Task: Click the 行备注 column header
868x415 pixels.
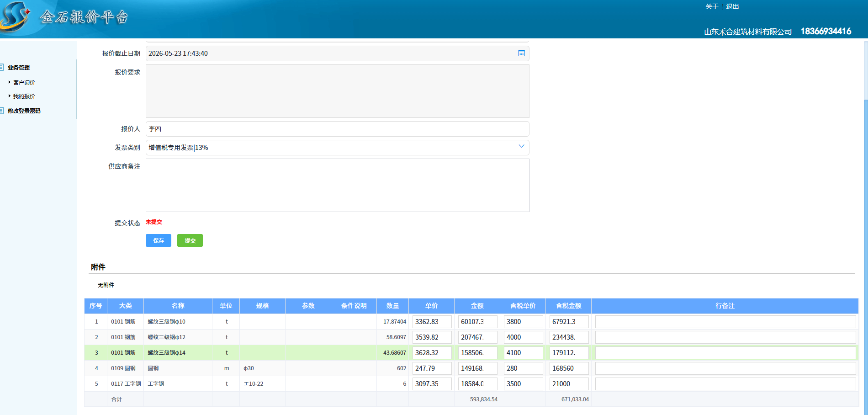Action: pyautogui.click(x=725, y=306)
